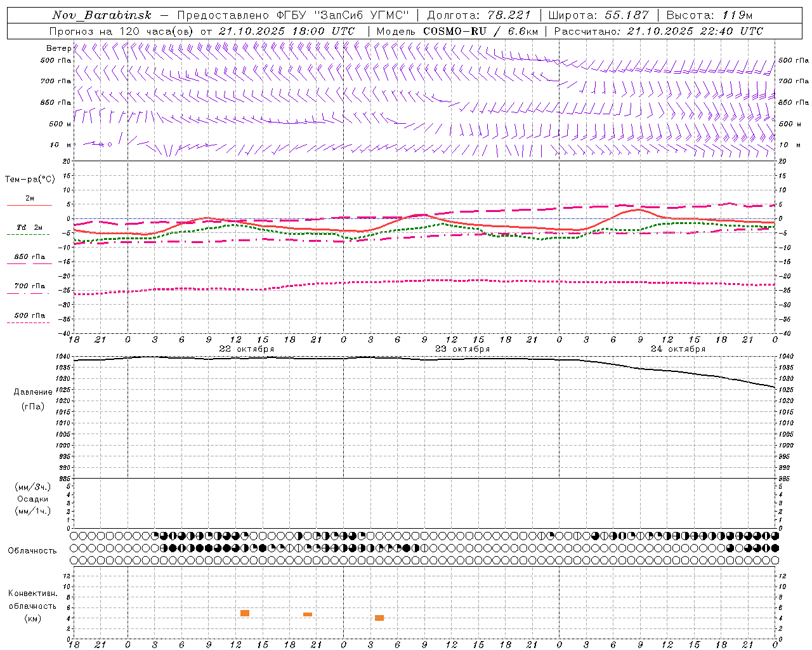The height and width of the screenshot is (650, 812).
Task: Click the 'Td 2м' dew point legend entry
Action: [30, 227]
